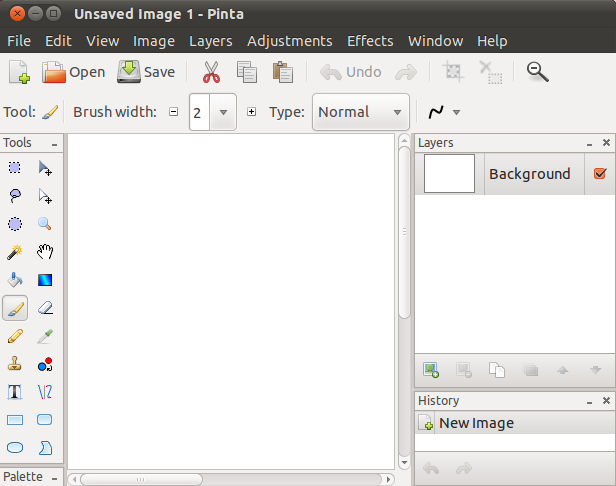Select the Magic Wand tool
Screen dimensions: 616x486
pos(15,252)
